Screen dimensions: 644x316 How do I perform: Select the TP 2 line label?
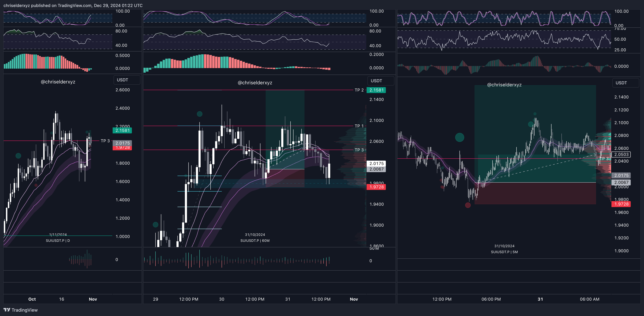pos(359,90)
